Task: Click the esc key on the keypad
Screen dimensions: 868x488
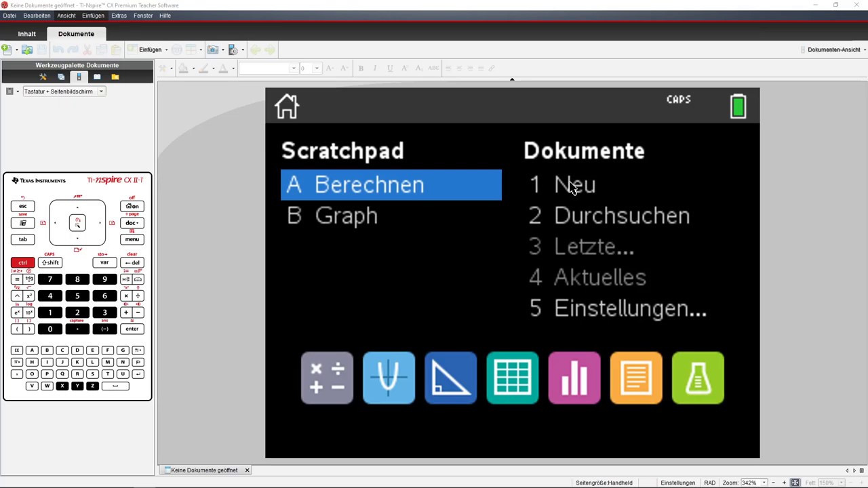Action: pos(22,206)
